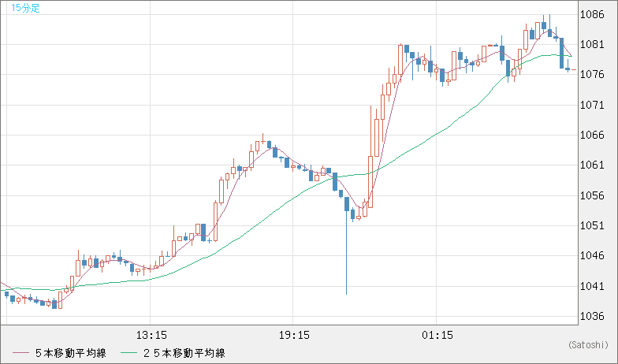Click the 1051 price axis label
618x364 pixels.
(592, 225)
